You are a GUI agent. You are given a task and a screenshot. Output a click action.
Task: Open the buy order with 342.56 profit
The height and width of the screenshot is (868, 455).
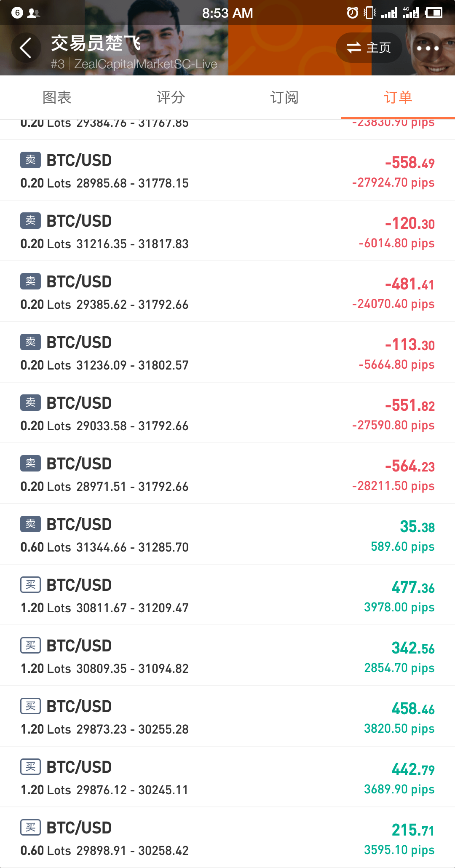point(227,656)
